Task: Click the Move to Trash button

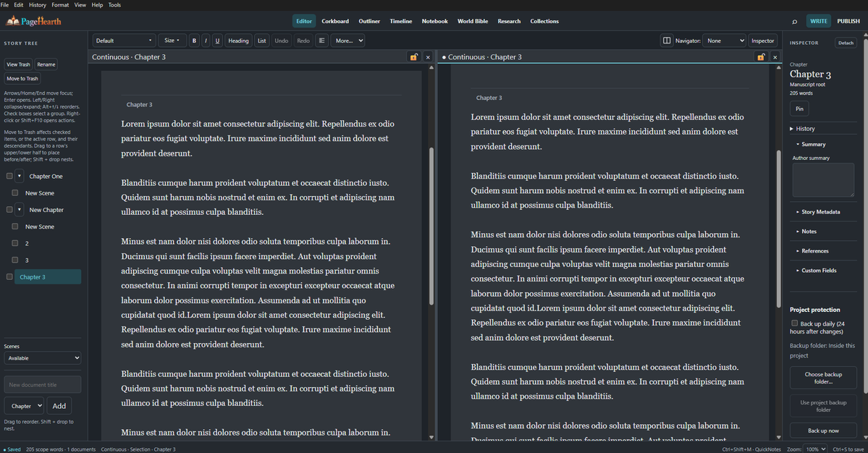Action: (22, 79)
